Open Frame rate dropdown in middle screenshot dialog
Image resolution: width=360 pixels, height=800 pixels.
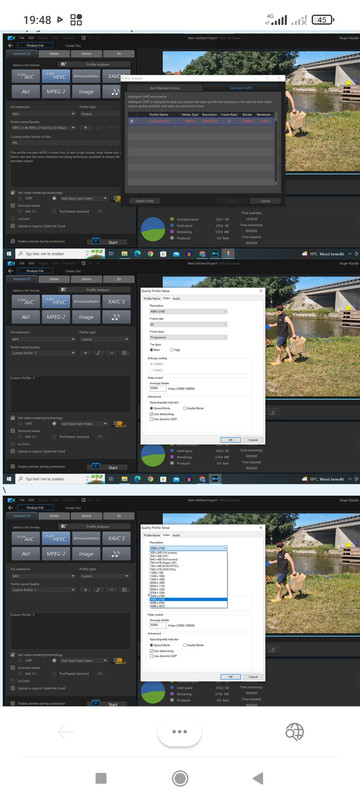[x=188, y=324]
